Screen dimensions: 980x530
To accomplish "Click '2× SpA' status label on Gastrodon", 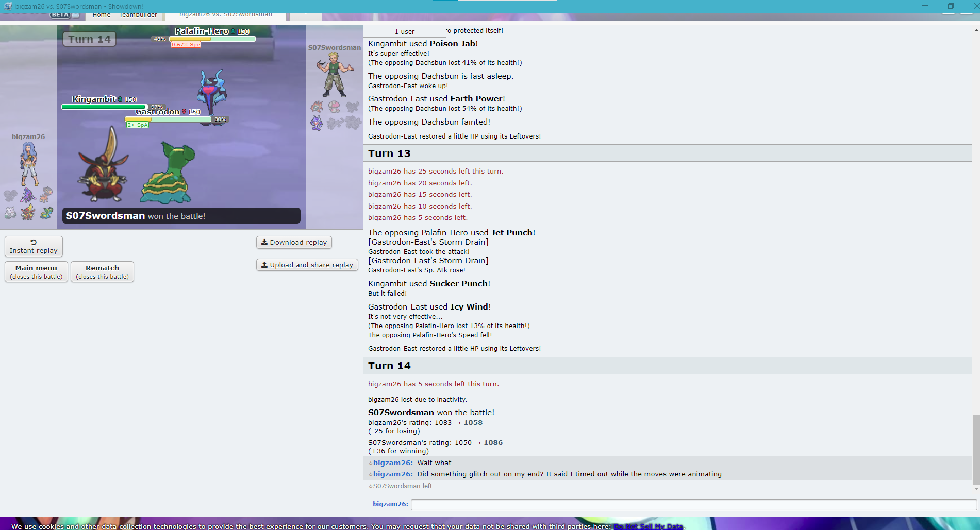I will click(x=138, y=125).
